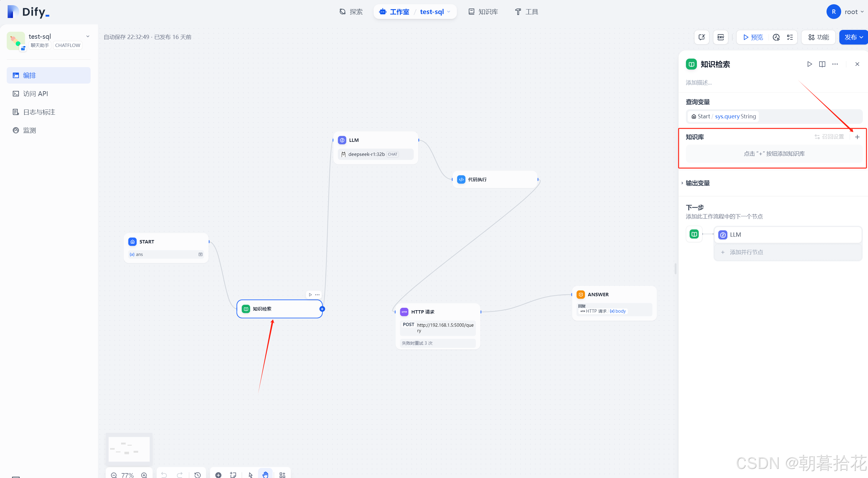Click 添加并行节点 to add a parallel node

[746, 252]
